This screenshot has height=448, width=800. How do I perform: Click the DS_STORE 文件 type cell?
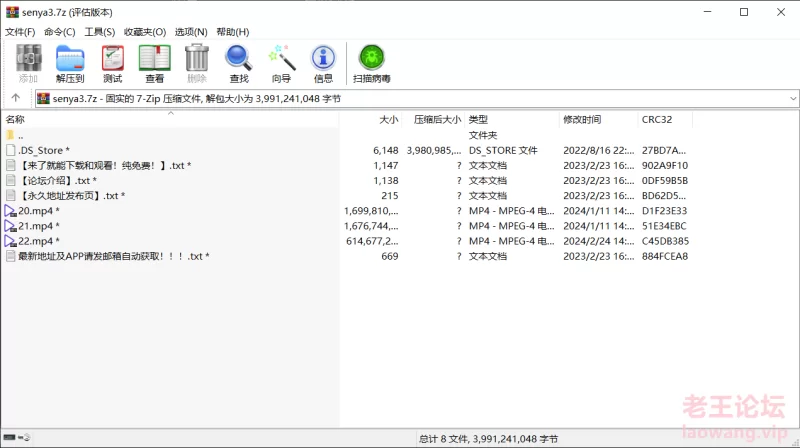tap(503, 151)
